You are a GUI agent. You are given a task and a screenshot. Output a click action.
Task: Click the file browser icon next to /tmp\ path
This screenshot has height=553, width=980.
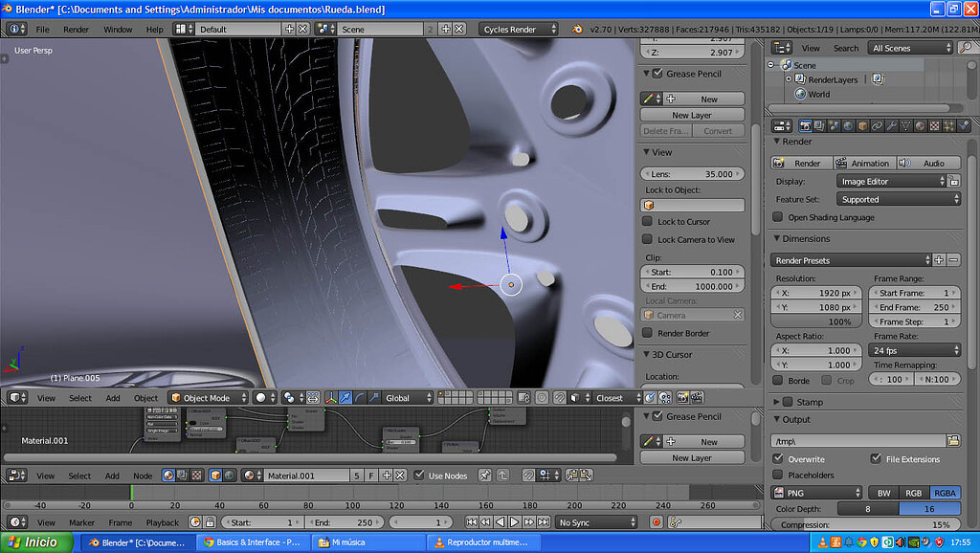[x=953, y=440]
